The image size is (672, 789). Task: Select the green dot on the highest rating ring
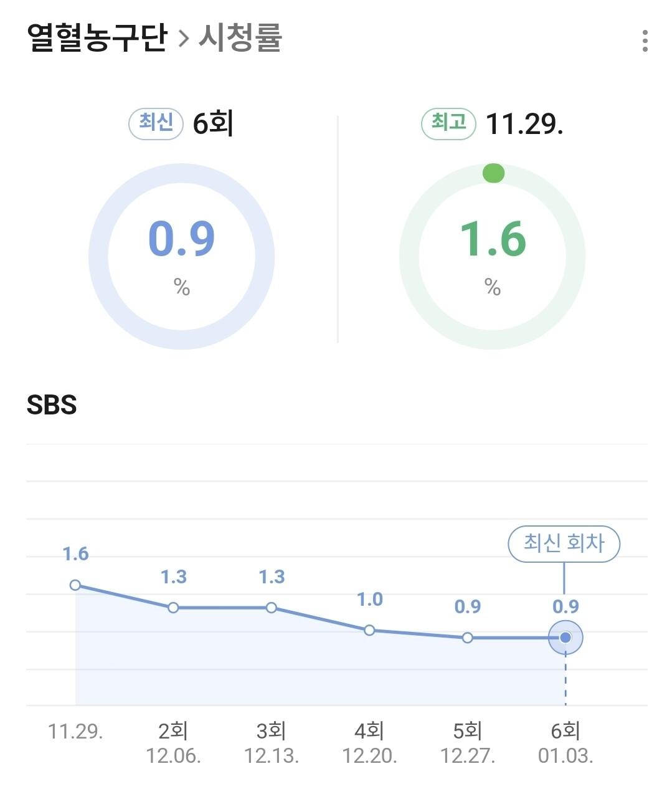[493, 173]
